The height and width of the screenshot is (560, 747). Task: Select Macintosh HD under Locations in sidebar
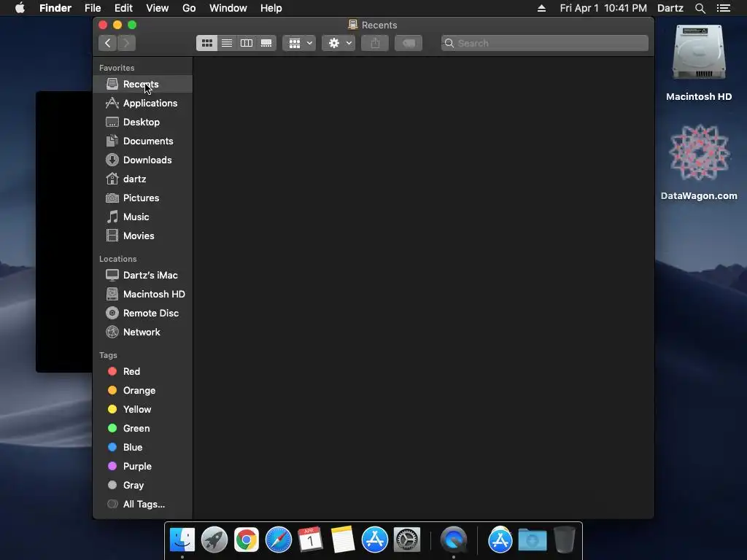[142, 295]
